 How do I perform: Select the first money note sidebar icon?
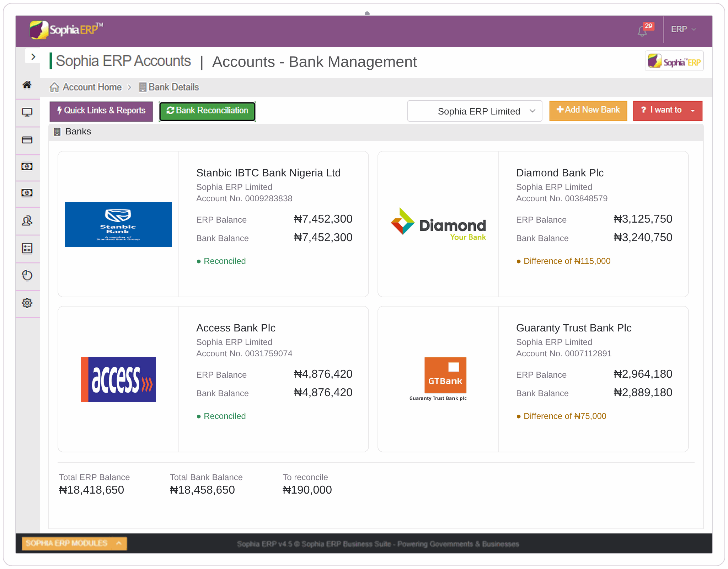(27, 166)
